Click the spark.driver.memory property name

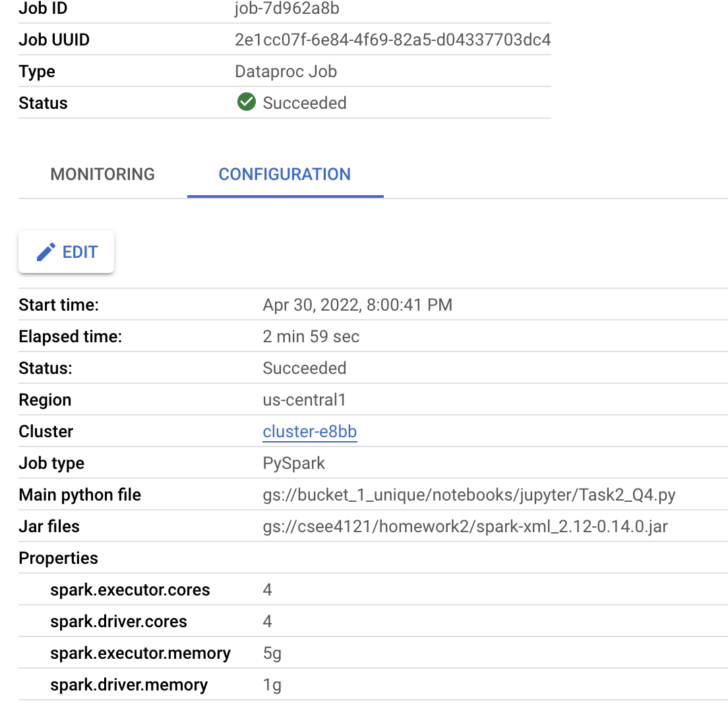pyautogui.click(x=129, y=685)
